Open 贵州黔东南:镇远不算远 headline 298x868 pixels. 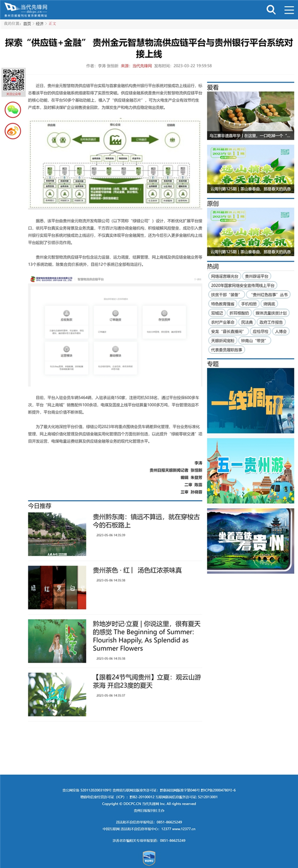(x=147, y=521)
